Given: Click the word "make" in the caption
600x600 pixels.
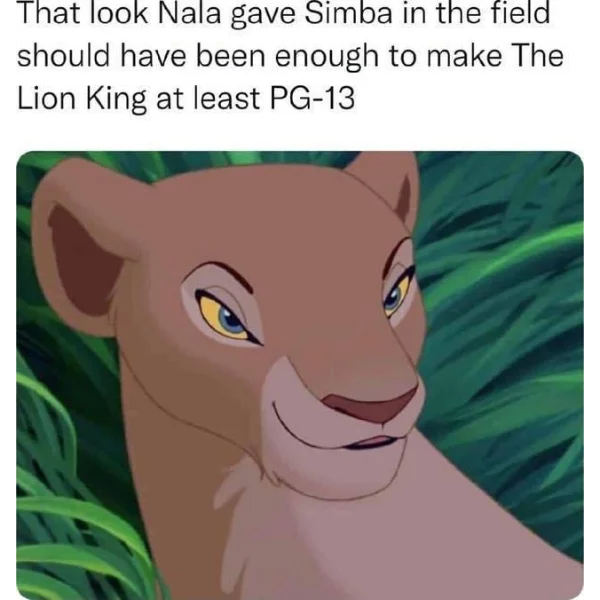Looking at the screenshot, I should pos(463,55).
